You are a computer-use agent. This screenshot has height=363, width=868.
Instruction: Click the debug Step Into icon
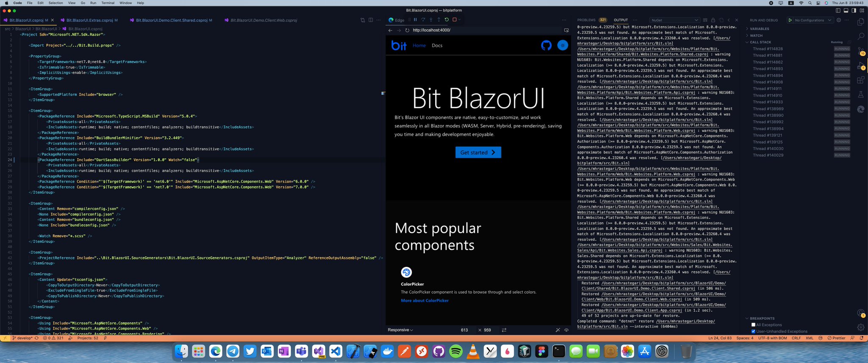431,19
